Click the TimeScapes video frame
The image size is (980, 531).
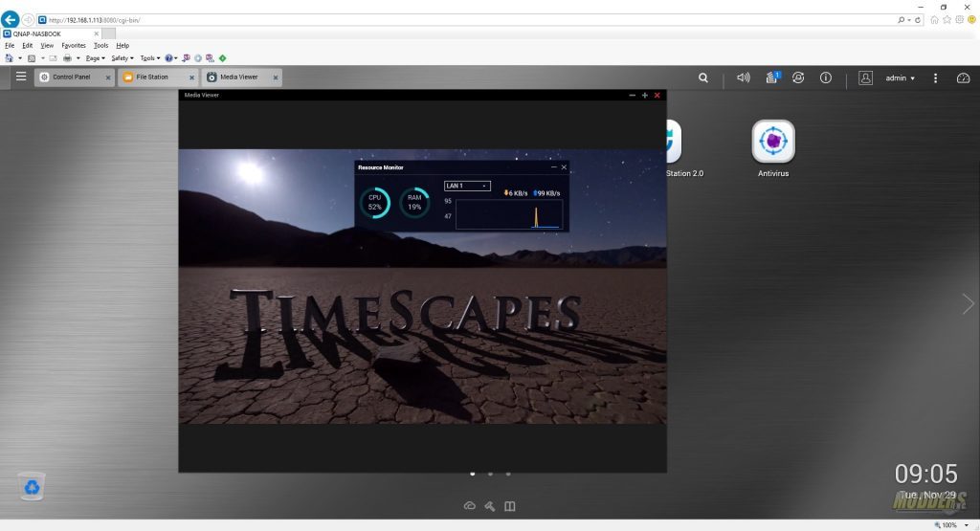click(422, 286)
